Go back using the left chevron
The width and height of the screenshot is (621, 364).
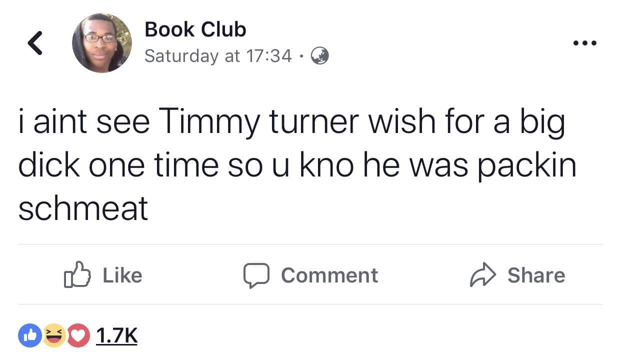pos(34,42)
